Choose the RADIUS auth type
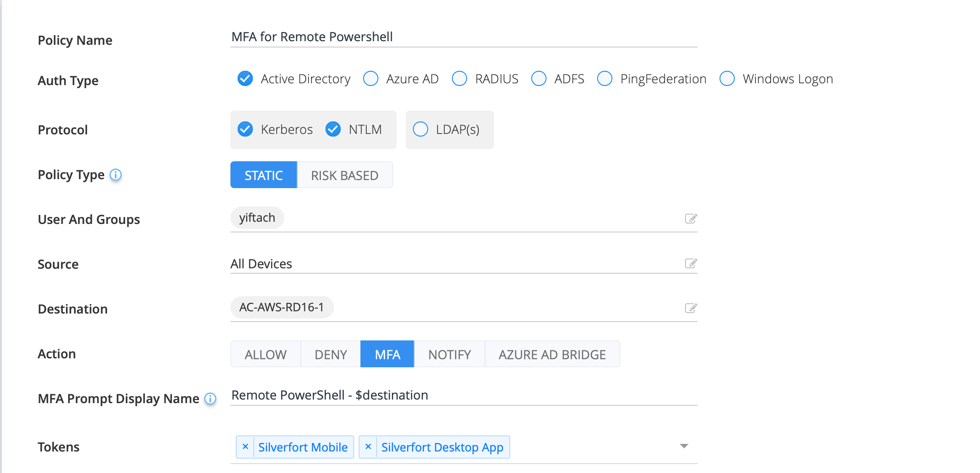The height and width of the screenshot is (473, 980). pyautogui.click(x=460, y=78)
